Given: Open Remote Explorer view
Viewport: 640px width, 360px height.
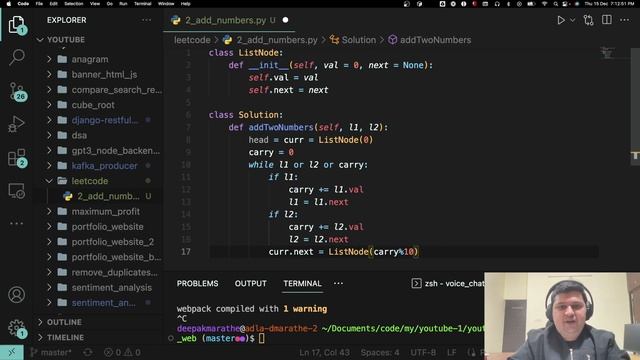Looking at the screenshot, I should (17, 191).
